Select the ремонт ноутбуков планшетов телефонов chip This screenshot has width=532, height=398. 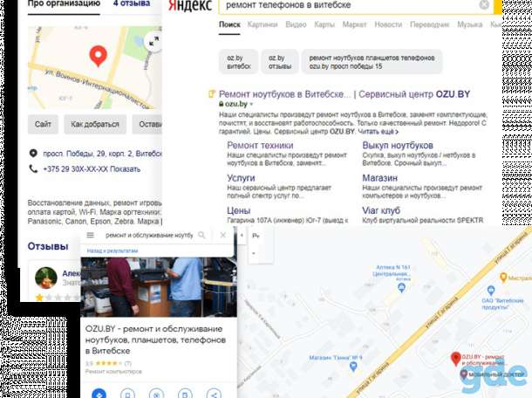[372, 62]
